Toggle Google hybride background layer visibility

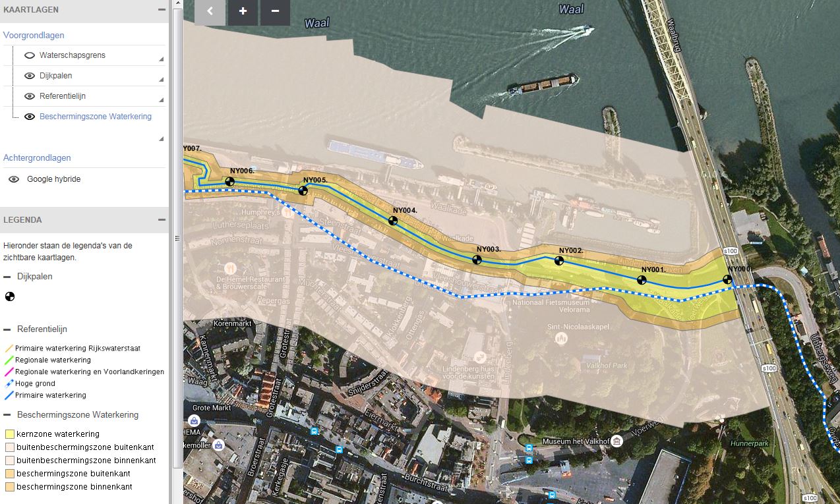pyautogui.click(x=14, y=179)
